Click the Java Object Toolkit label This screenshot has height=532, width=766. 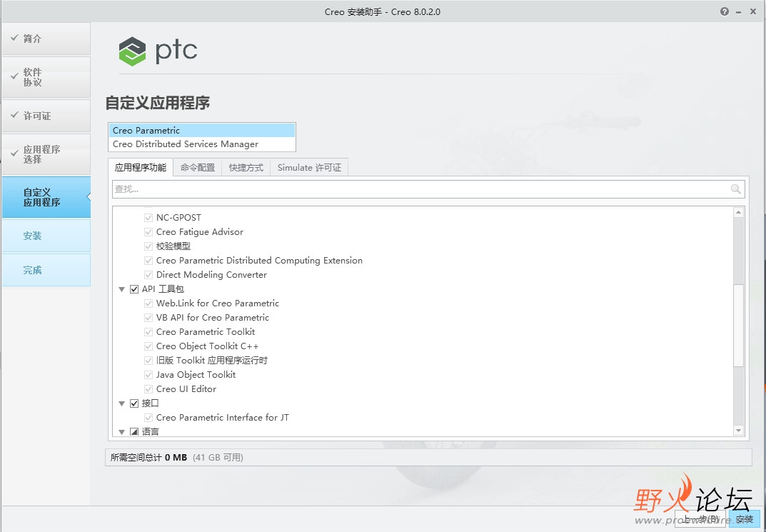click(196, 375)
